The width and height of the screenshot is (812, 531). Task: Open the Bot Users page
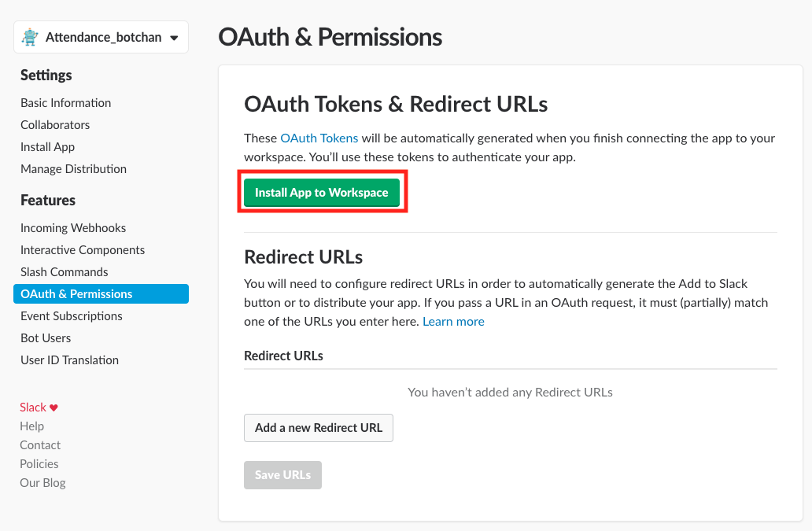(x=46, y=338)
